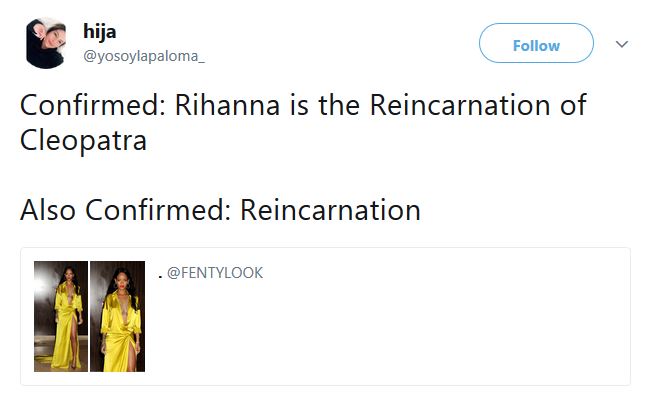The image size is (649, 396).
Task: Click the last word 'Reincarnation' of tweet
Action: (331, 210)
